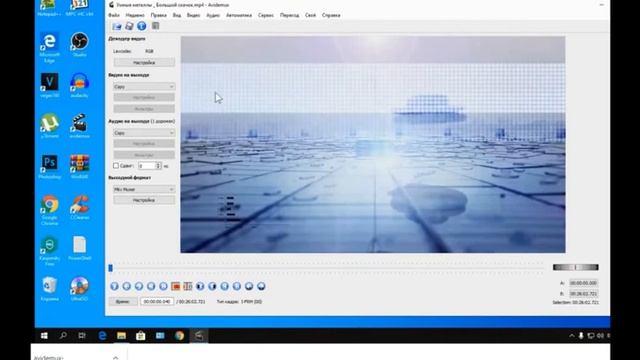Viewport: 640px width, 360px height.
Task: Select the Notepad++ desktop shortcut
Action: tap(49, 8)
